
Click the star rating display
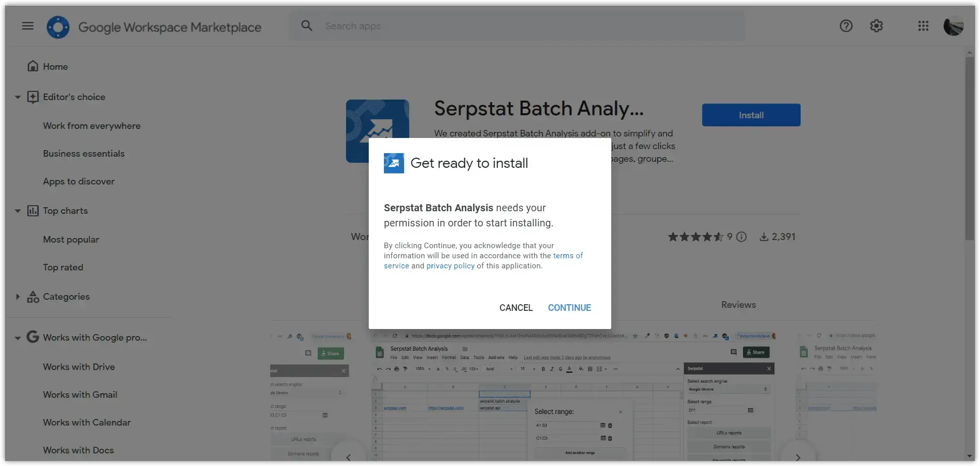(x=696, y=237)
